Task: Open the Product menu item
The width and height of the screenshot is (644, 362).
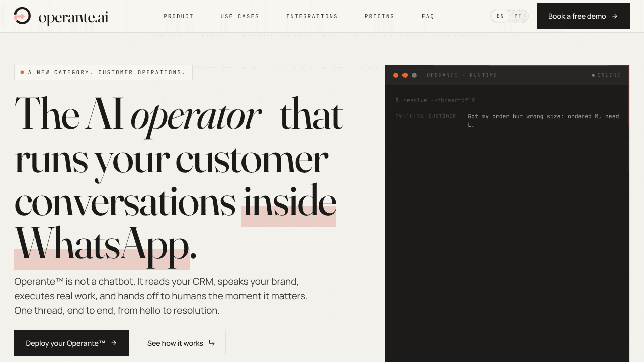Action: pyautogui.click(x=179, y=17)
